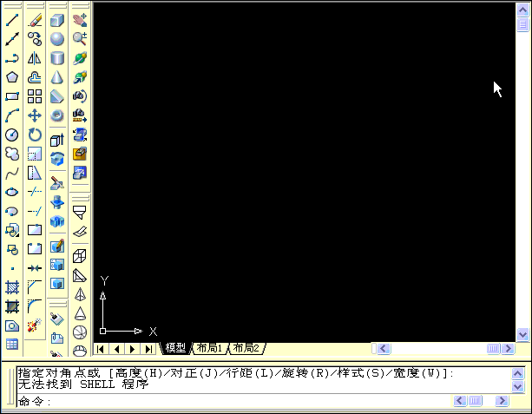This screenshot has height=414, width=532.
Task: Select the Spline tool
Action: point(12,173)
